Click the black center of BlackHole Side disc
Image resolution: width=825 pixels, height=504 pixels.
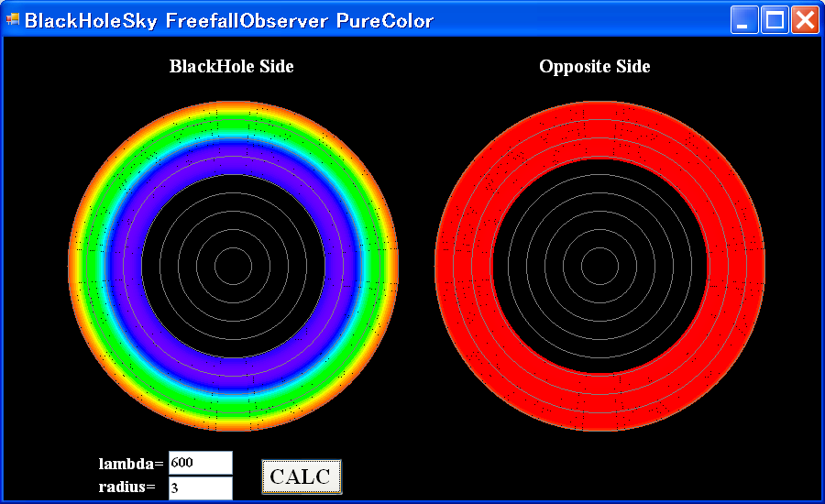point(233,266)
